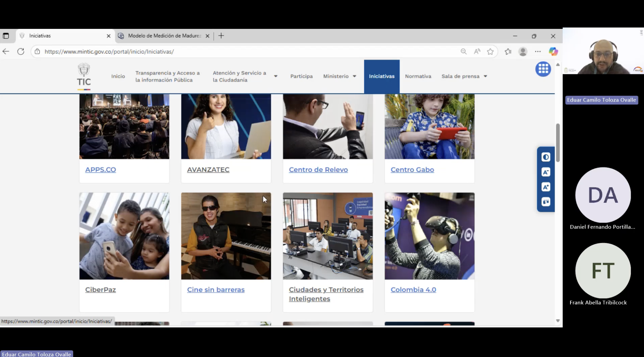Click the URL address bar field
644x357 pixels.
coord(246,51)
